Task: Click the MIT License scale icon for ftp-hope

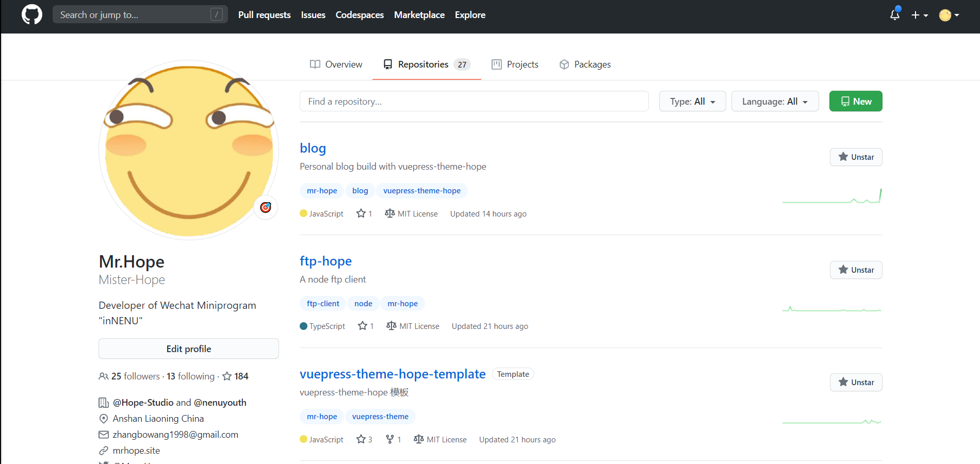Action: click(x=391, y=326)
